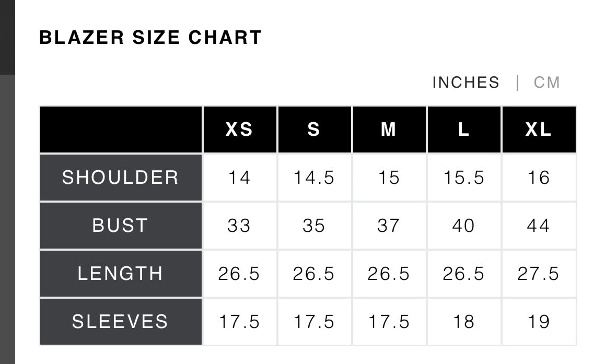593x364 pixels.
Task: Select the XL bust value 44
Action: click(x=539, y=226)
